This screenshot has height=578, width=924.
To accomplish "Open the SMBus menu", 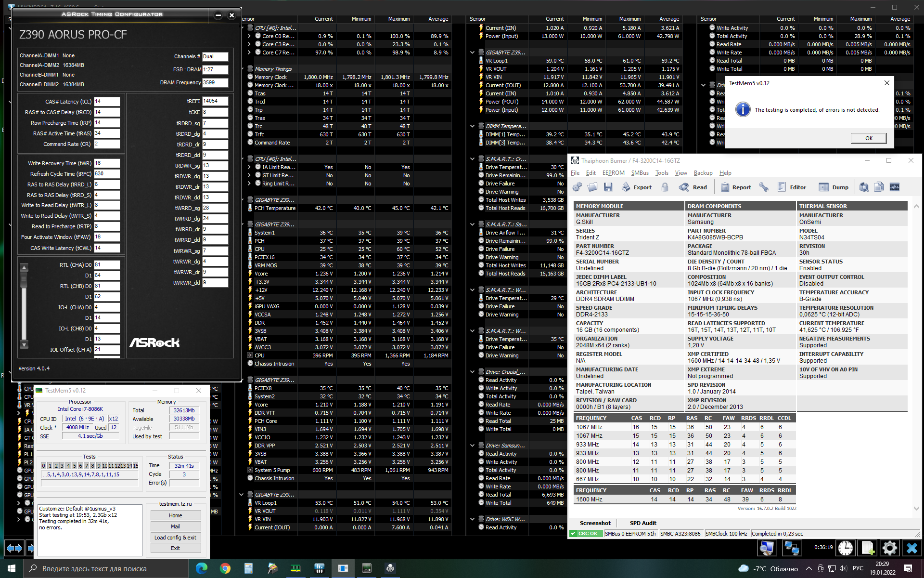I will [640, 173].
